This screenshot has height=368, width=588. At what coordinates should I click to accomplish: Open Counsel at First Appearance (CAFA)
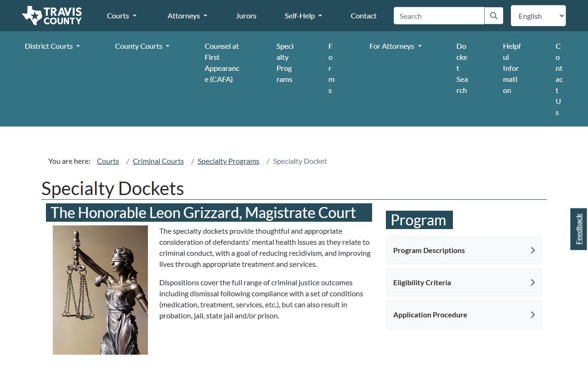coord(222,63)
